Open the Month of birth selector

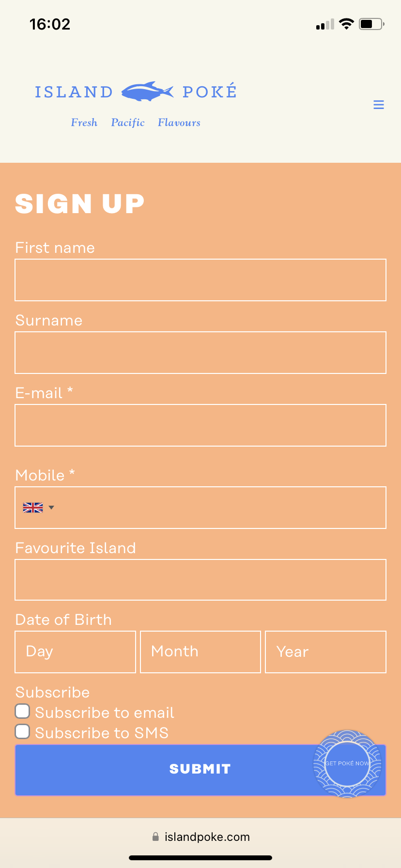[x=200, y=651]
